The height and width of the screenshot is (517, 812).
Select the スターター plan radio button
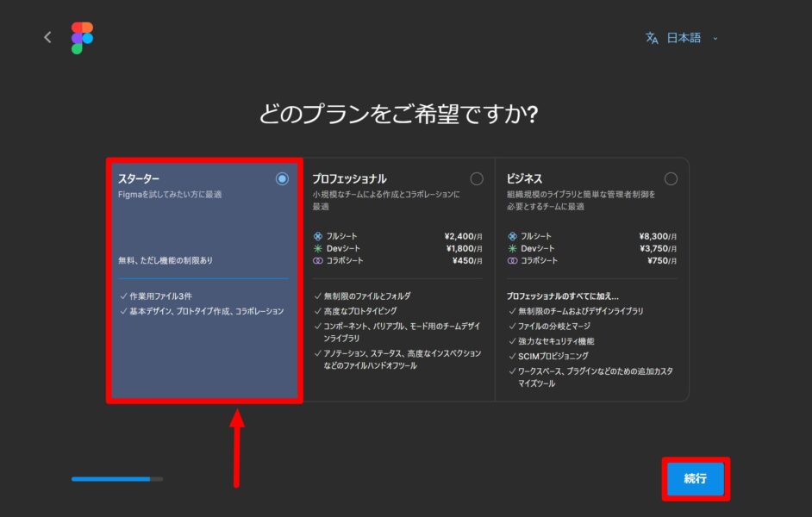[282, 179]
